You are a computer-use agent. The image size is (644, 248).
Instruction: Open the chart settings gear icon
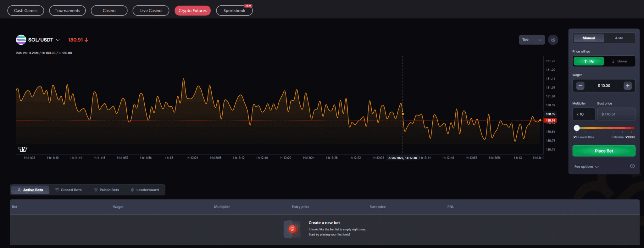[553, 40]
